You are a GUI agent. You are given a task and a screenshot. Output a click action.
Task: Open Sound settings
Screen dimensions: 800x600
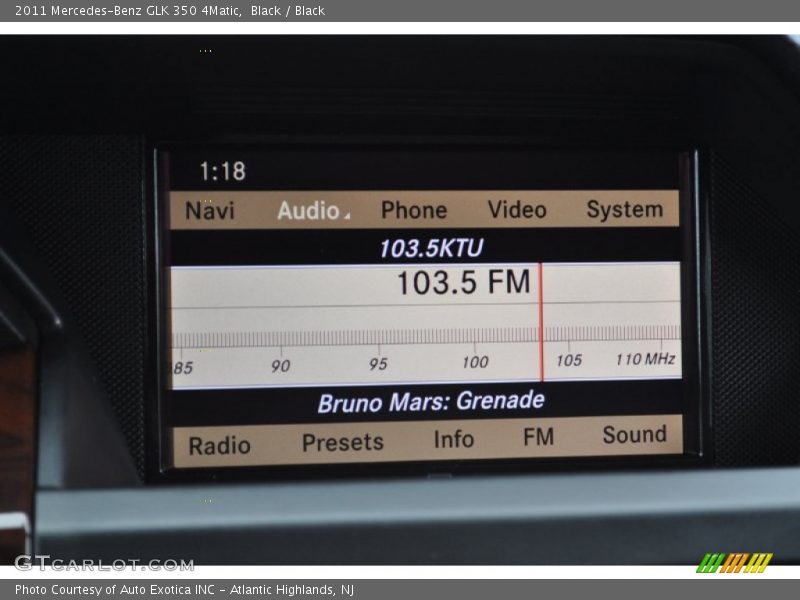click(634, 434)
